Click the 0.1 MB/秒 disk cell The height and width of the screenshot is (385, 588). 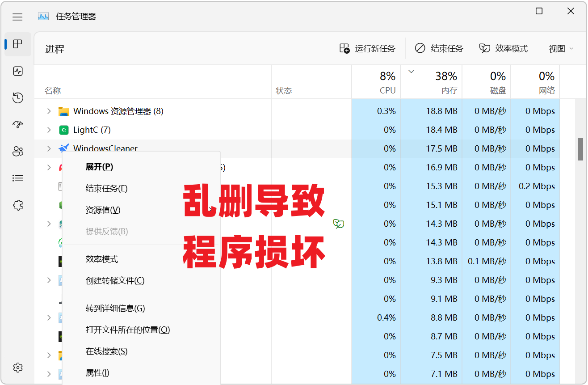click(x=486, y=261)
